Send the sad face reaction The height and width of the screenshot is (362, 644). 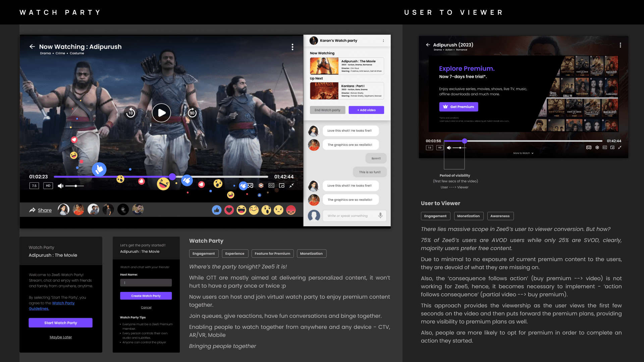(x=279, y=210)
